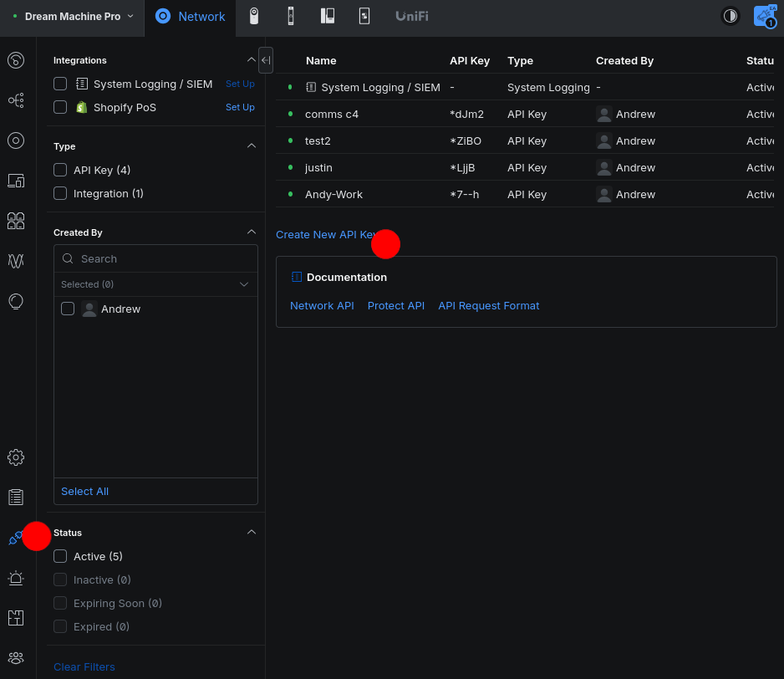
Task: Collapse filter panel using the arrow icon
Action: tap(266, 60)
